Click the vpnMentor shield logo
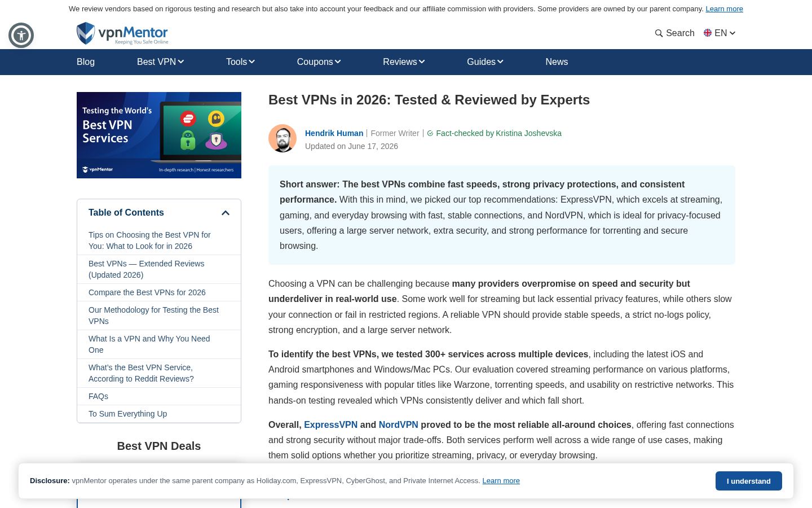The width and height of the screenshot is (812, 508). [x=86, y=33]
